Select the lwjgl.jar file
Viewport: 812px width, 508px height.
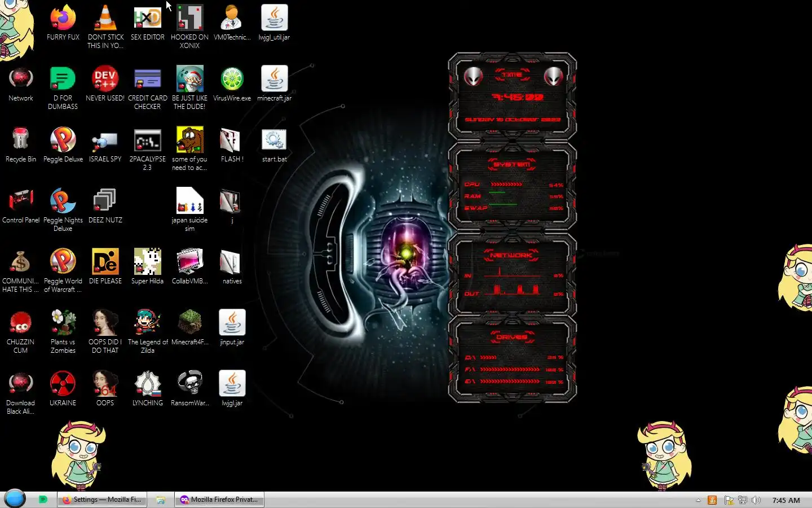pyautogui.click(x=232, y=384)
